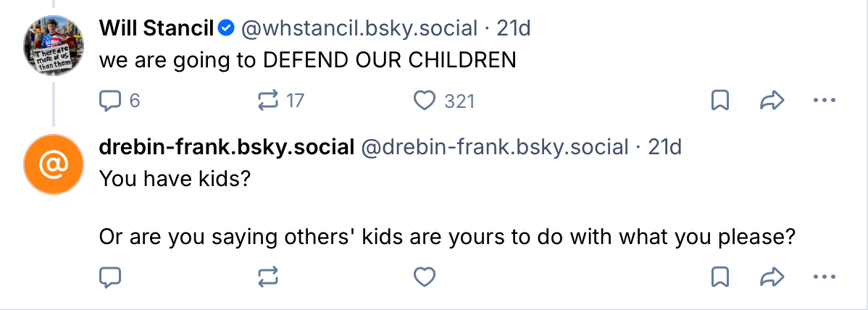868x310 pixels.
Task: Reply to drebin-frank's comment
Action: [x=109, y=276]
